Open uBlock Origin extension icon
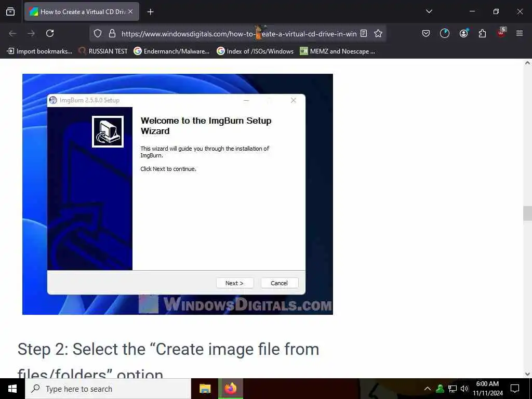This screenshot has height=399, width=532. [501, 33]
